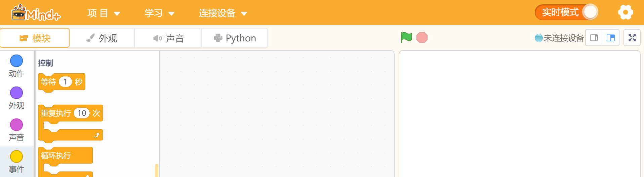Toggle the 实时模式 mode switch
Viewport: 644px width, 177px height.
[566, 12]
